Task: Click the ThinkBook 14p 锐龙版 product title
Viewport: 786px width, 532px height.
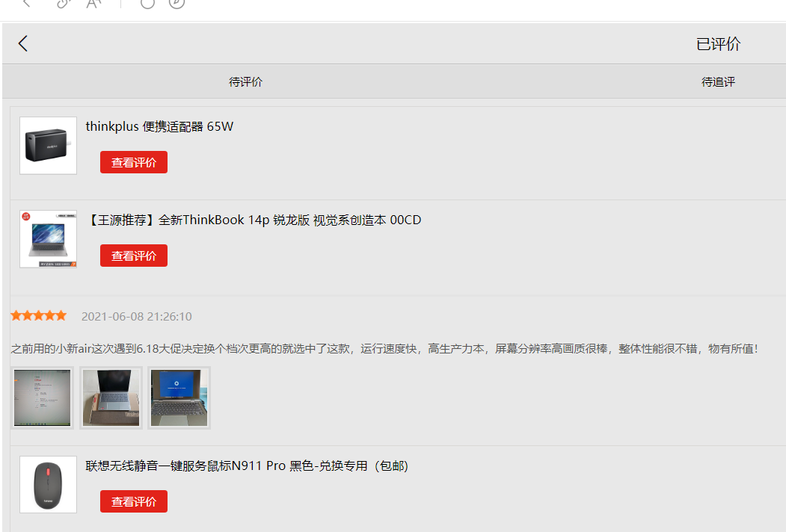Action: [254, 220]
